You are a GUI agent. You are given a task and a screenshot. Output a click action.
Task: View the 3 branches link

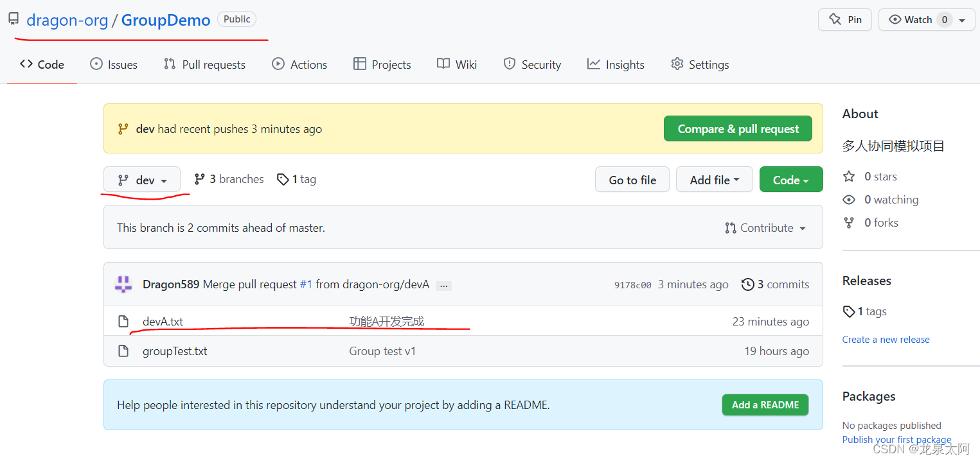pos(229,179)
